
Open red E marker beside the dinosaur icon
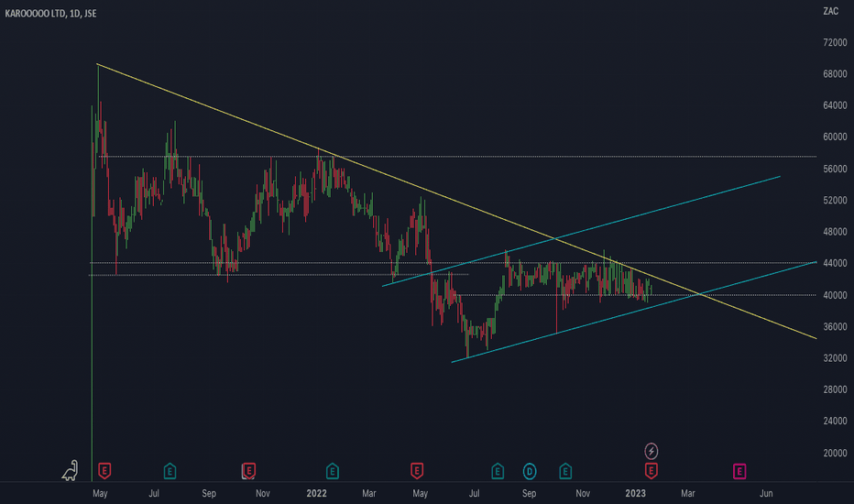[104, 470]
